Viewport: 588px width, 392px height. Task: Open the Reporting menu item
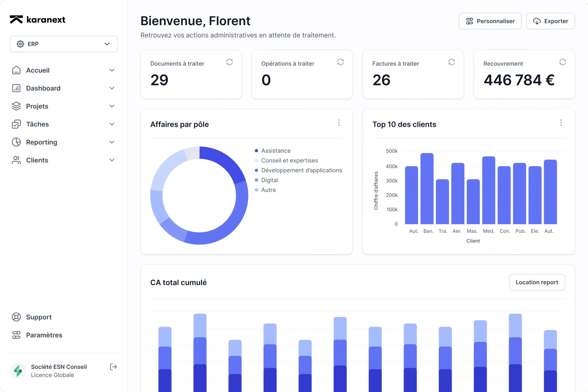tap(42, 142)
